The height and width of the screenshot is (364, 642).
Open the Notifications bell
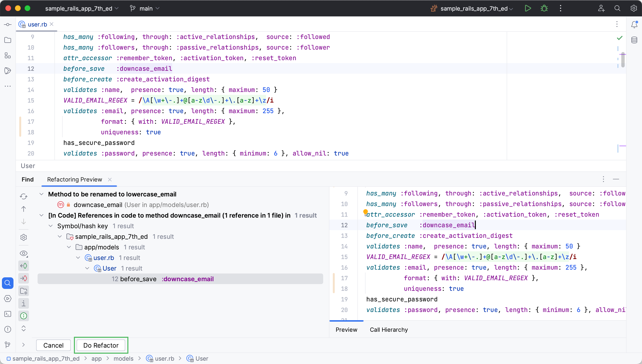coord(634,25)
